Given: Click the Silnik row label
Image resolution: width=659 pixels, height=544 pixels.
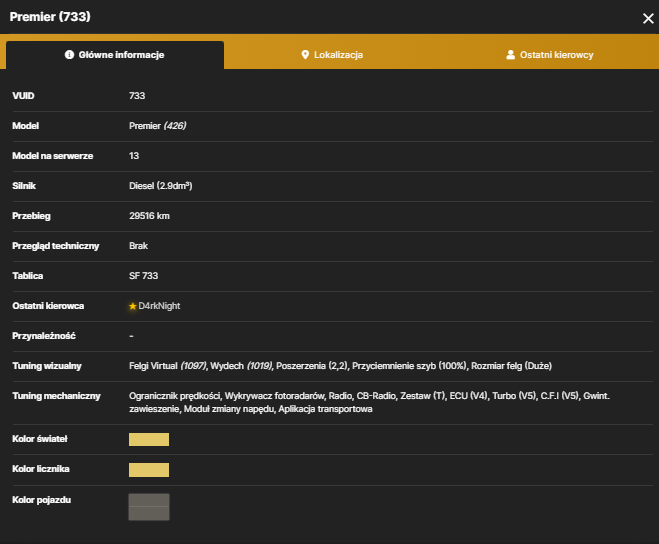Looking at the screenshot, I should tap(24, 186).
